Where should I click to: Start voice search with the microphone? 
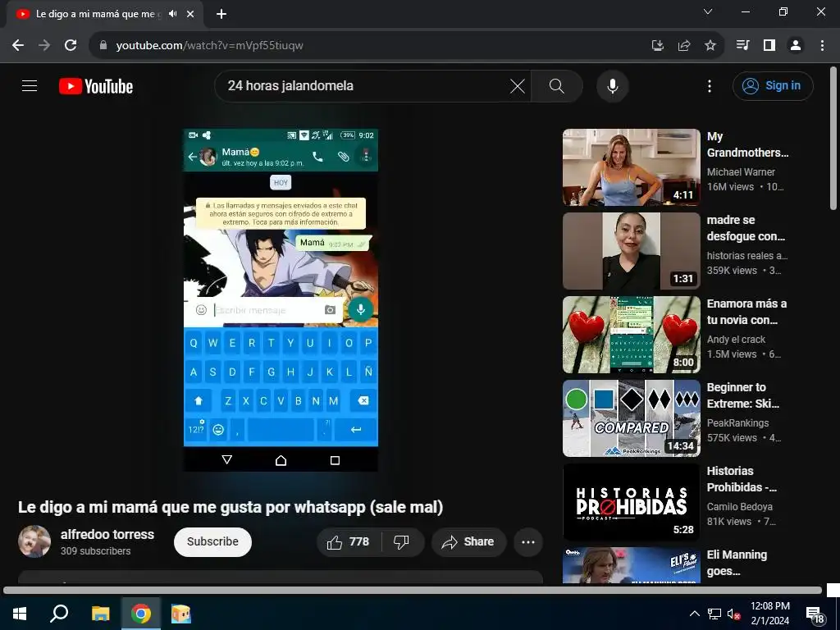coord(612,85)
